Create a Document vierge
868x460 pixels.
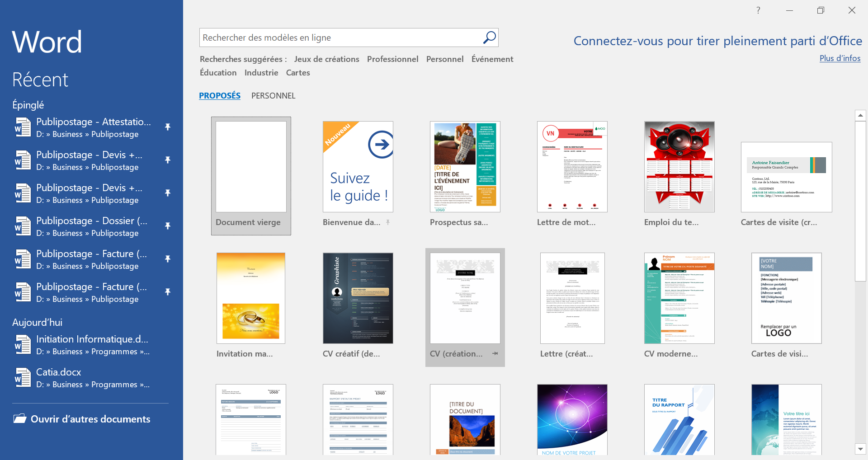pyautogui.click(x=251, y=176)
